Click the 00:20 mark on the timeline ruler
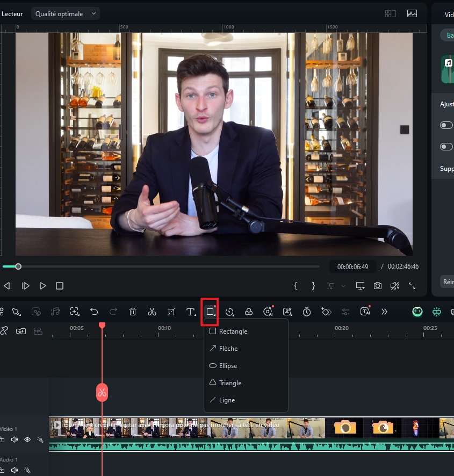 [x=341, y=328]
